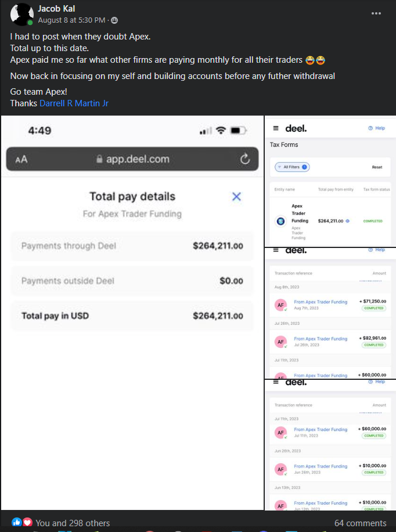Click COMPLETED badge under $82,961.00

coord(374,345)
